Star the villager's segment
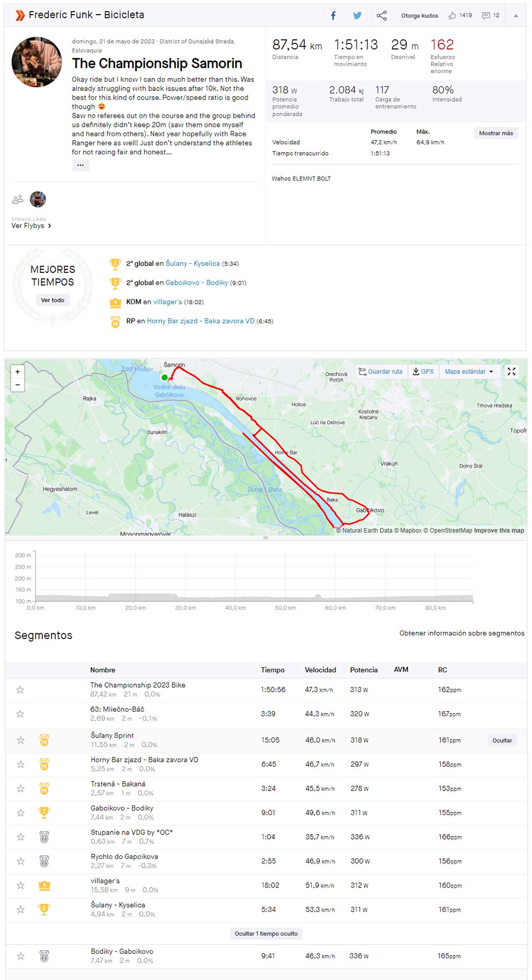The image size is (532, 980). 20,885
